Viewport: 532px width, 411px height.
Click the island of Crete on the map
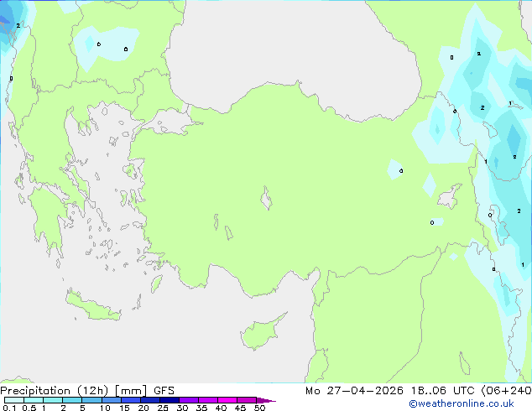pyautogui.click(x=93, y=306)
